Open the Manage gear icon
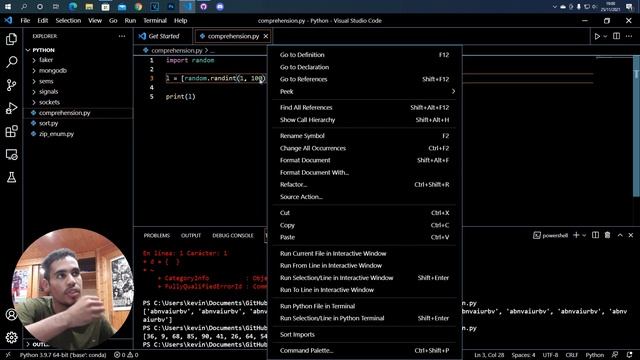 click(x=11, y=337)
